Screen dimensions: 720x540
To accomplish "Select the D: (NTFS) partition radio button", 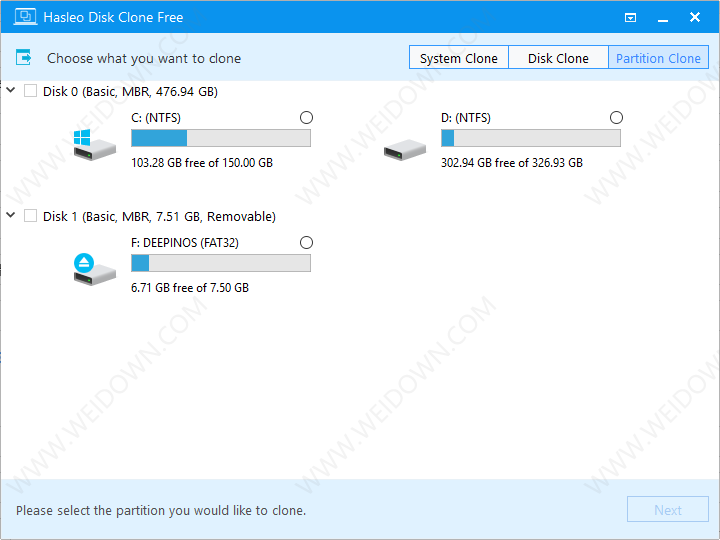I will click(x=616, y=118).
